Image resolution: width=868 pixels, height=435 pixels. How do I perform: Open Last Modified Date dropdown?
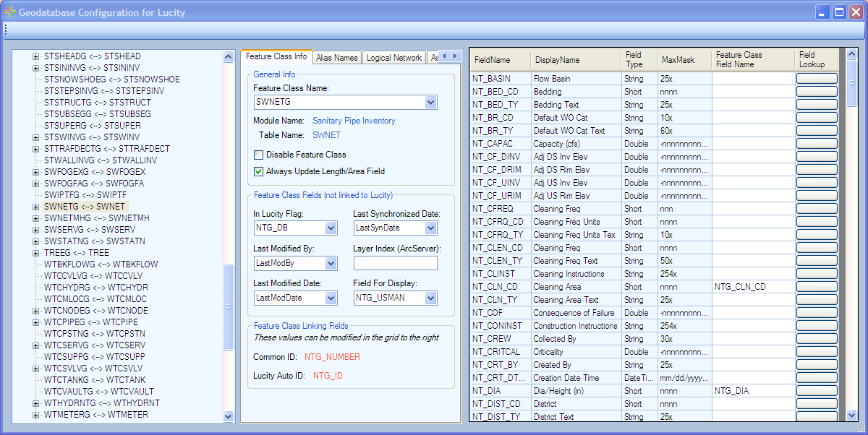coord(331,298)
